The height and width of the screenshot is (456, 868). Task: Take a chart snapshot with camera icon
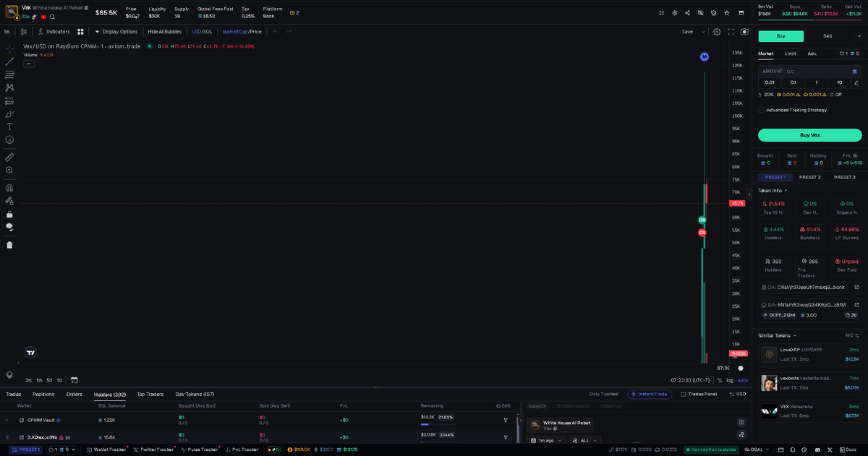pyautogui.click(x=744, y=32)
